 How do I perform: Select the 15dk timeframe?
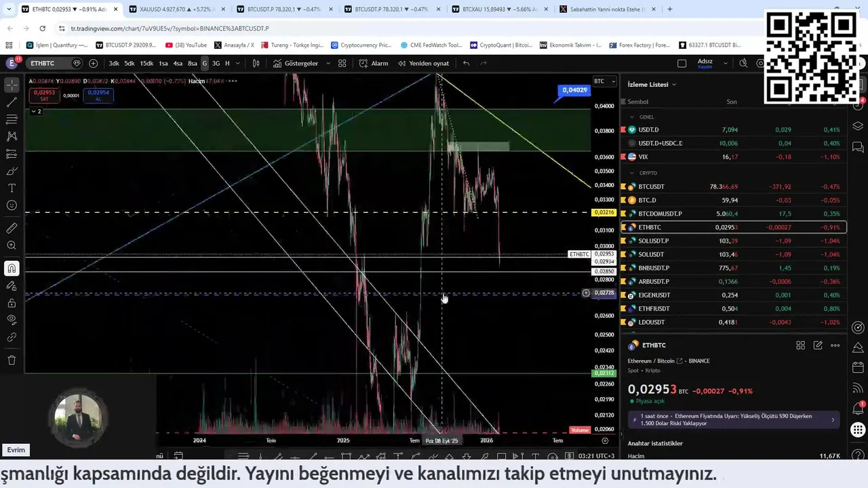146,63
